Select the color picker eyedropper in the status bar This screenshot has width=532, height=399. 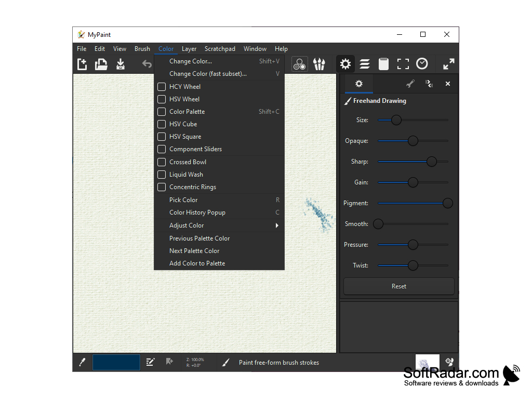[x=82, y=362]
